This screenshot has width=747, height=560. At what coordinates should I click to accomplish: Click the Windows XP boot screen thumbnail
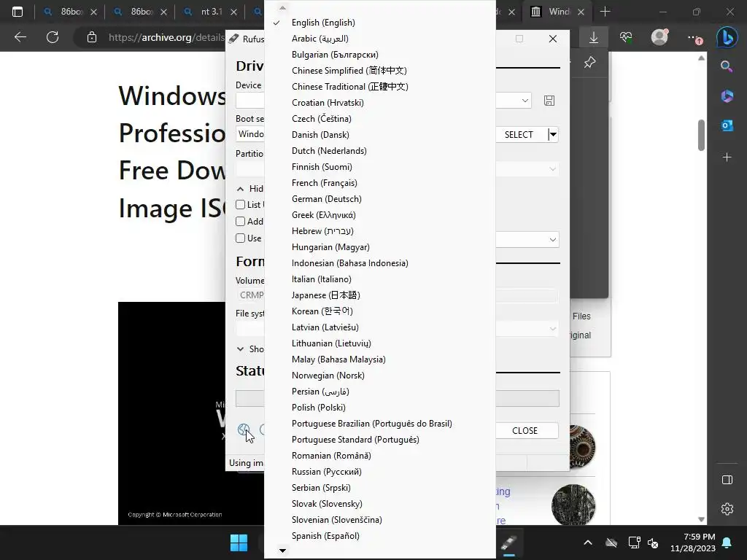pos(191,413)
